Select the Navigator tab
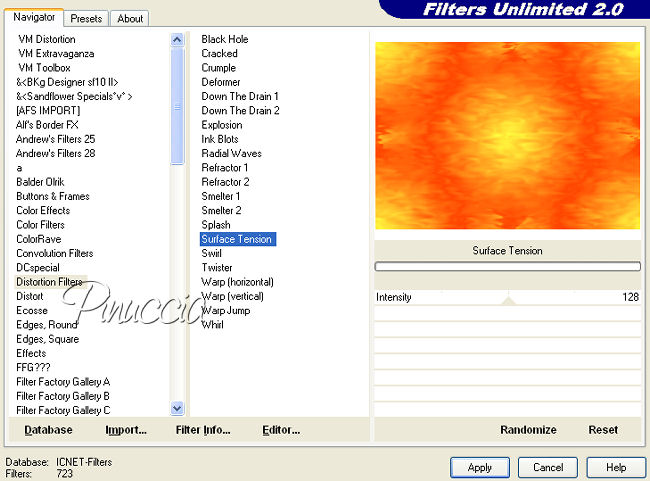Viewport: 650px width, 481px height. (x=34, y=17)
